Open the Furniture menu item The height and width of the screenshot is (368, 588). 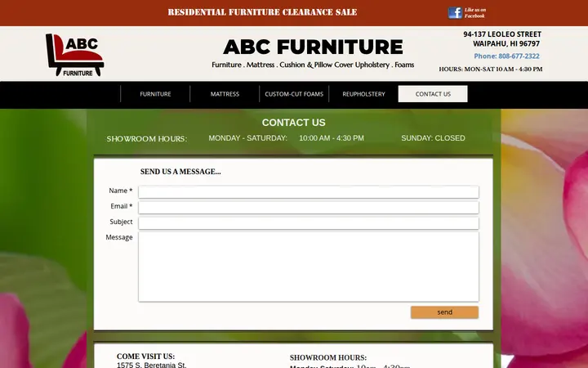[x=155, y=94]
